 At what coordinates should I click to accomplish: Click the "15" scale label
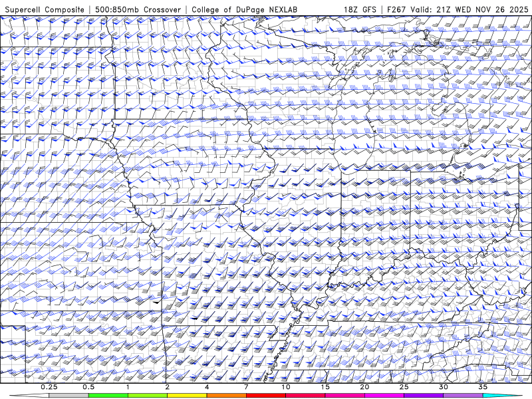coord(325,387)
